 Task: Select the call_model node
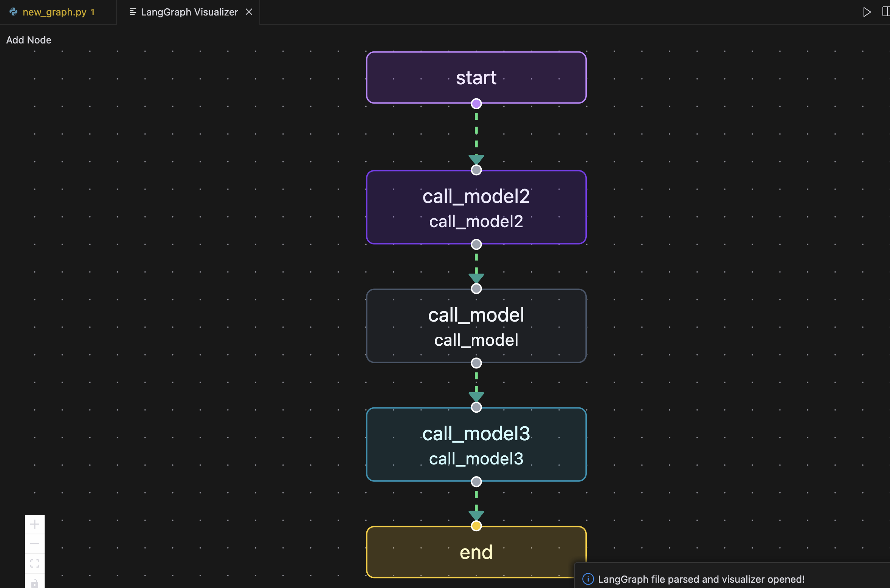476,326
